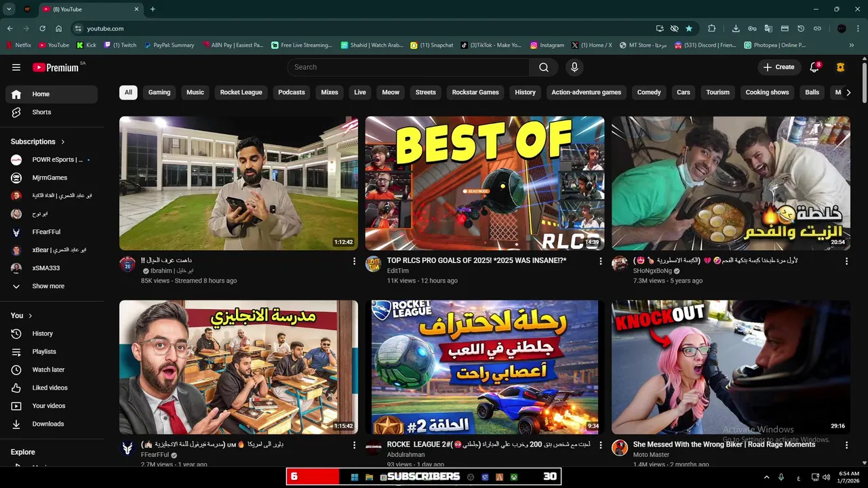868x488 pixels.
Task: Select the Comedy filter chip
Action: 649,92
